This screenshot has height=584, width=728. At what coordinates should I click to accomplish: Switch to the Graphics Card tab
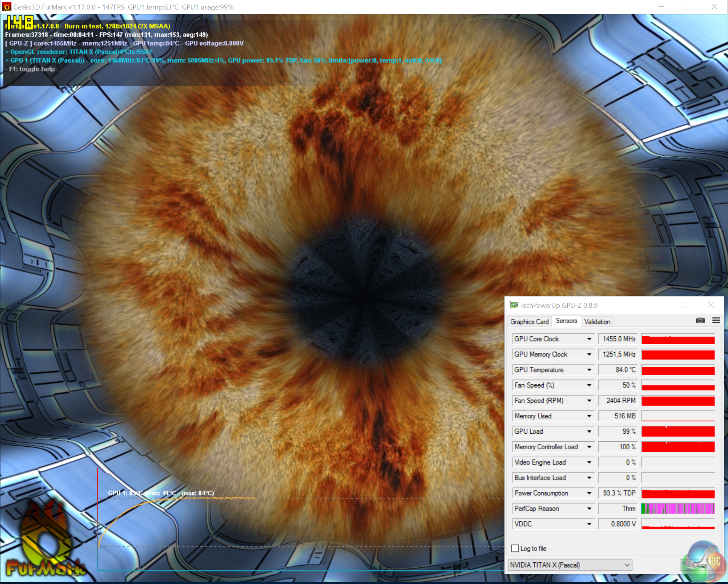click(529, 322)
